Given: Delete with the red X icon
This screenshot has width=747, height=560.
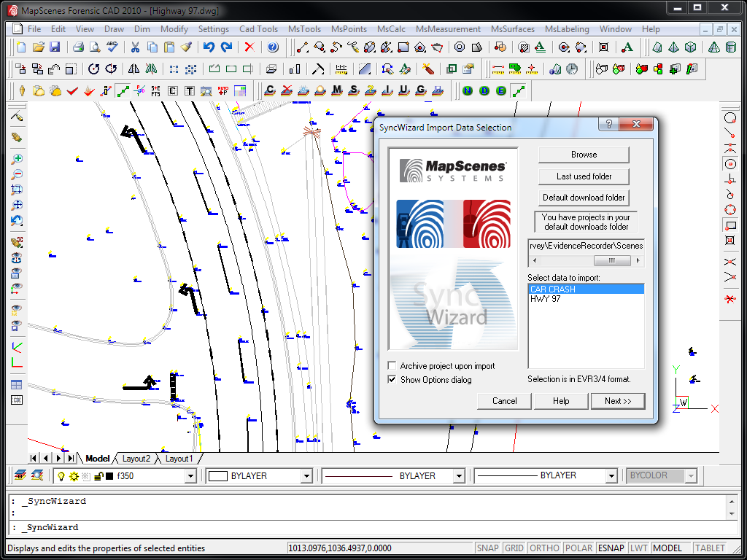Looking at the screenshot, I should [249, 47].
